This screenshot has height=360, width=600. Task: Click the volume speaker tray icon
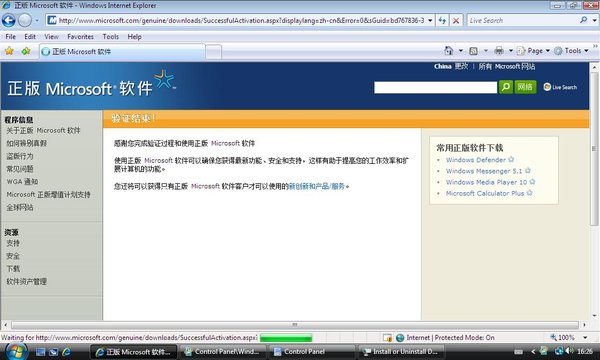(569, 351)
